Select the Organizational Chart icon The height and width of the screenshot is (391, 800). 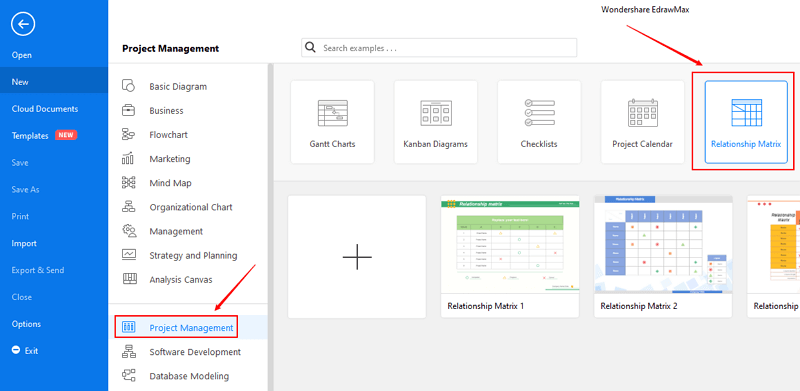pyautogui.click(x=128, y=207)
